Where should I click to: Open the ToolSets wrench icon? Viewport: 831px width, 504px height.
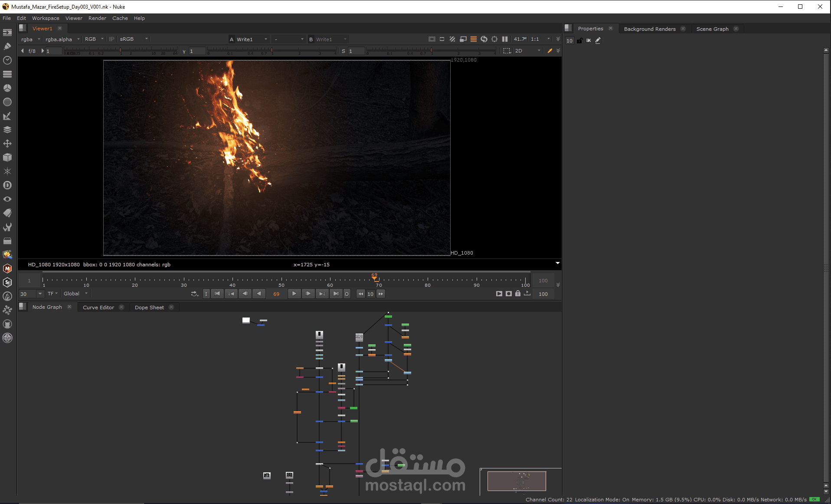click(x=7, y=227)
